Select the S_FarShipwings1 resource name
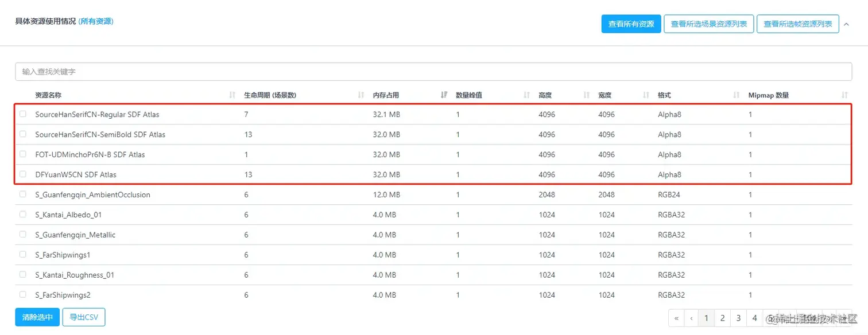The width and height of the screenshot is (868, 335). point(63,255)
